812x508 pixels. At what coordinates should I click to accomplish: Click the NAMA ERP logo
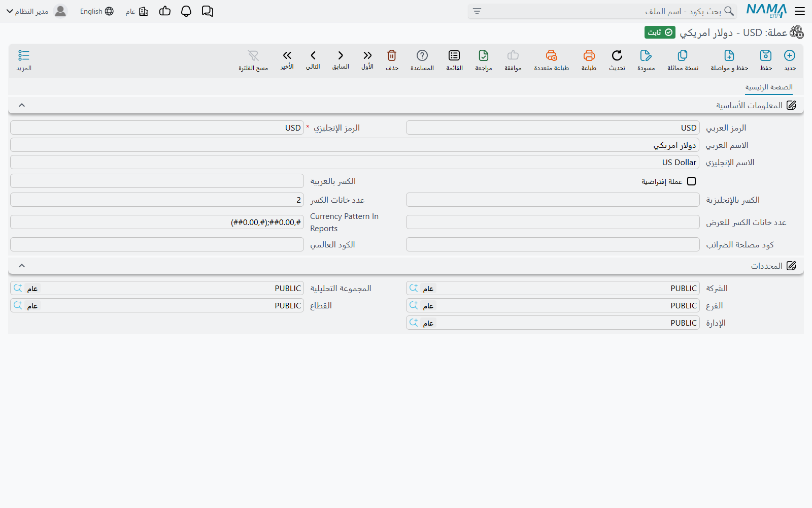pyautogui.click(x=766, y=11)
